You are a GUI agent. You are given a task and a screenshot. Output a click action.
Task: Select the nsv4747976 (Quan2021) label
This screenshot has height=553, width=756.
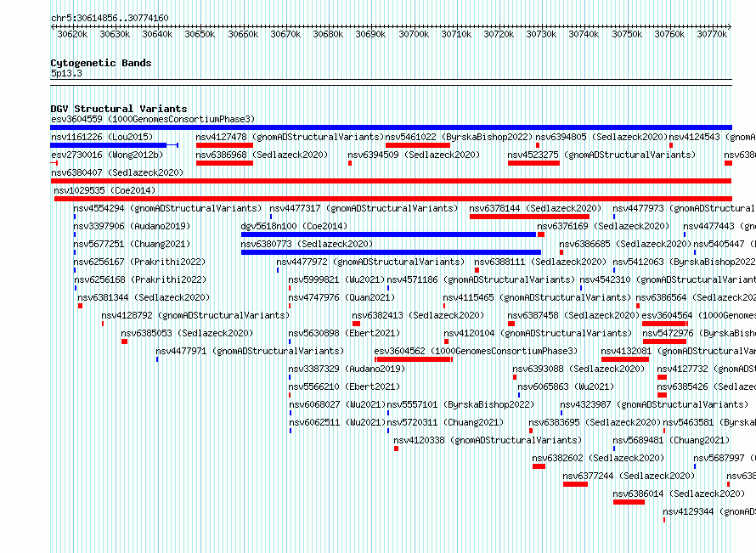pos(341,297)
